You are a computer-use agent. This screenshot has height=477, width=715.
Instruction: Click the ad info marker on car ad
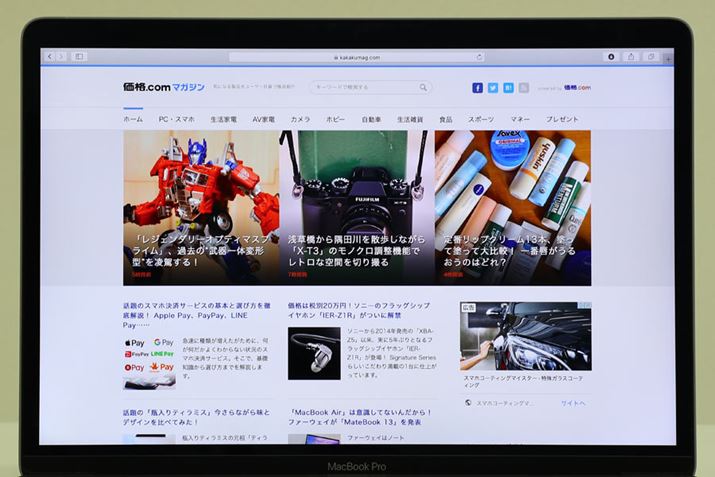point(585,306)
